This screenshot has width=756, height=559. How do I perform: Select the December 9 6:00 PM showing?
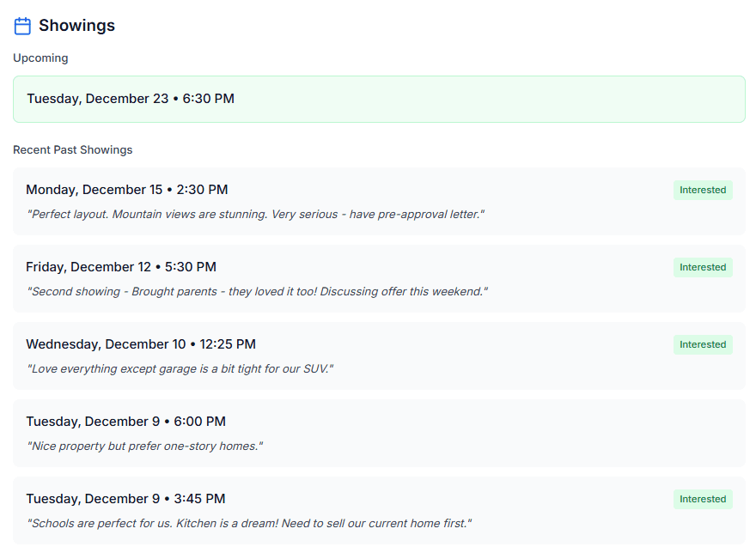tap(125, 422)
